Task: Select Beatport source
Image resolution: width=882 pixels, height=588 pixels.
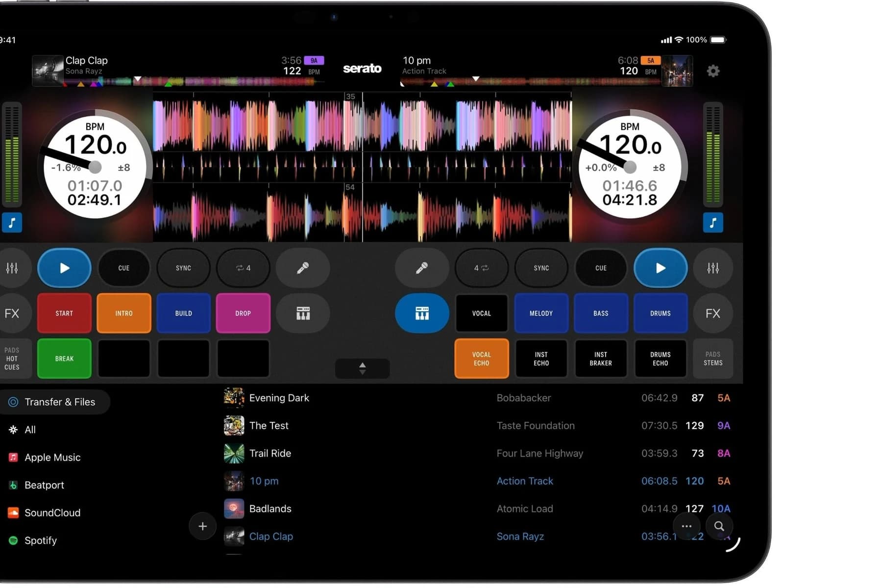Action: (37, 485)
